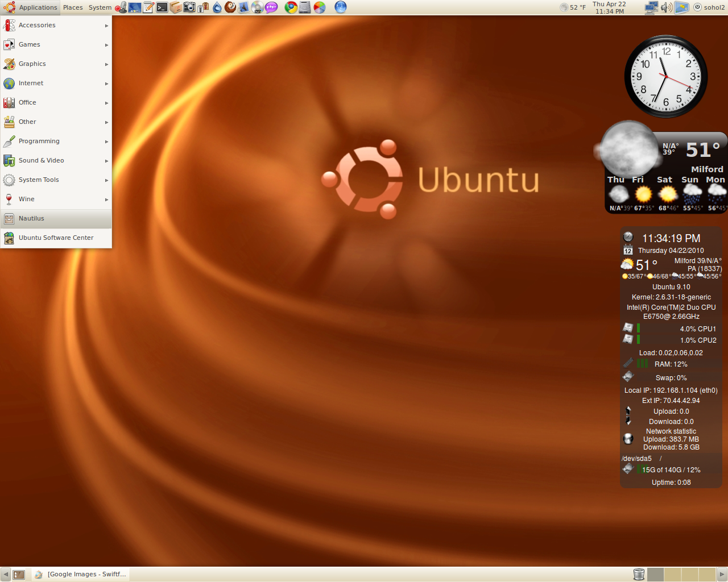Expand the Office submenu

coord(56,102)
